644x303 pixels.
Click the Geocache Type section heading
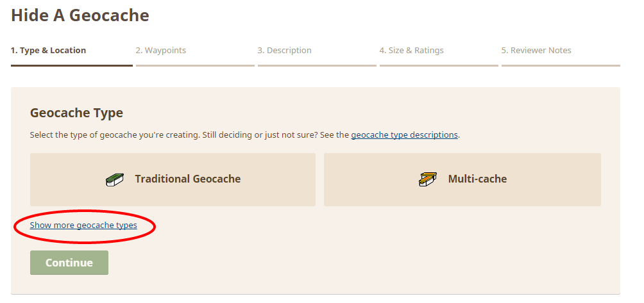[76, 113]
